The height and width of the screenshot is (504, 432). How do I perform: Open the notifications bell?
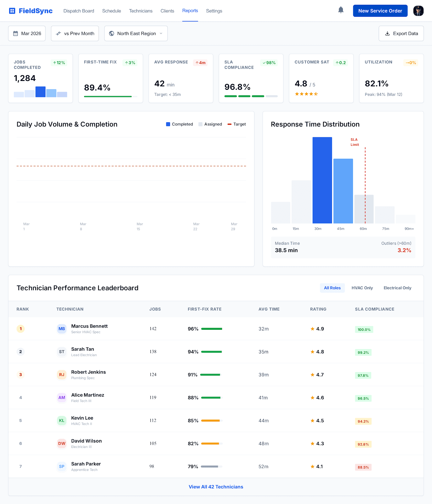[x=341, y=10]
